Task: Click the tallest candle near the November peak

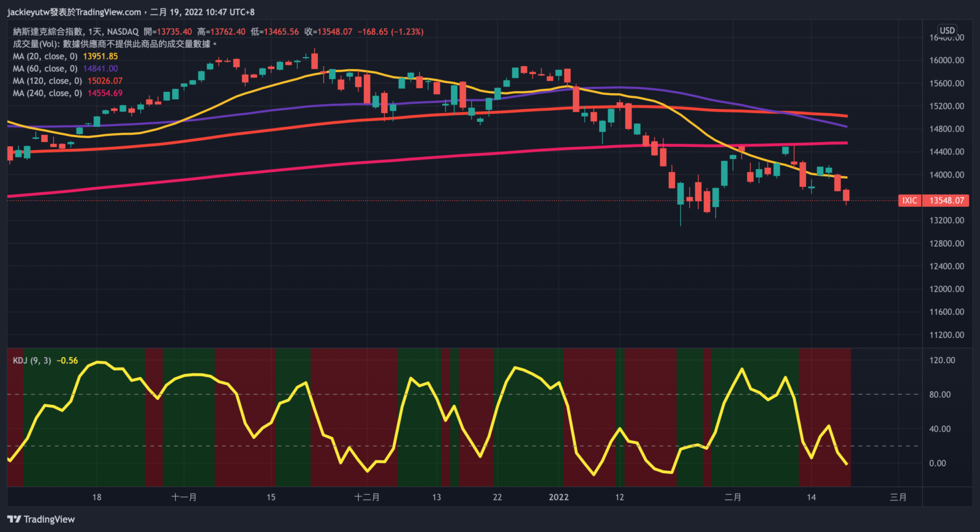Action: tap(314, 61)
